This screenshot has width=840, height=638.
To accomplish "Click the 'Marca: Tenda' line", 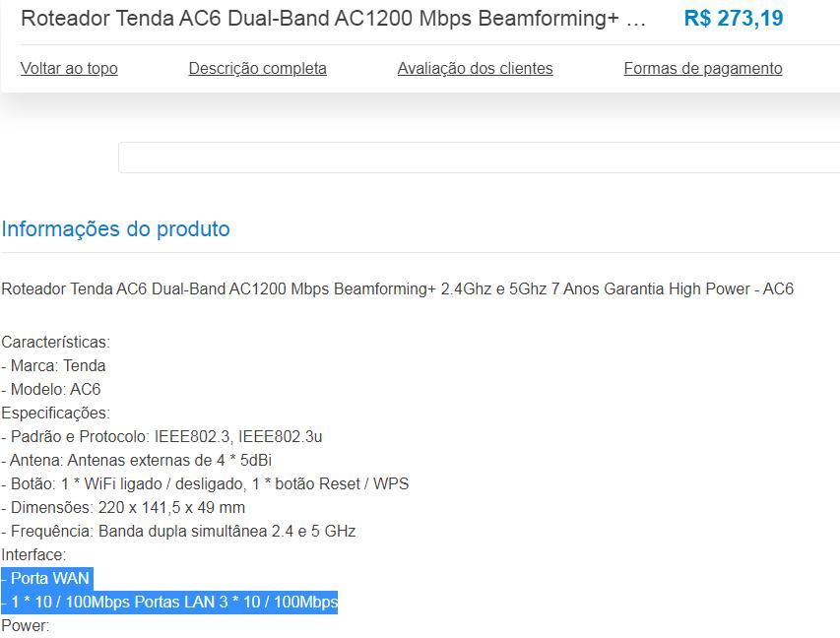I will pos(53,366).
